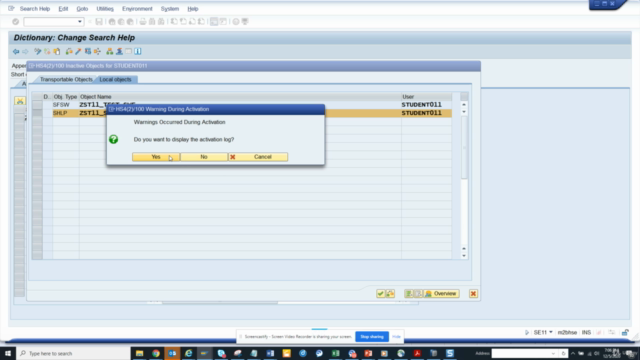Click the Help question mark icon in the standard toolbar
Image resolution: width=640 pixels, height=360 pixels.
pyautogui.click(x=236, y=22)
